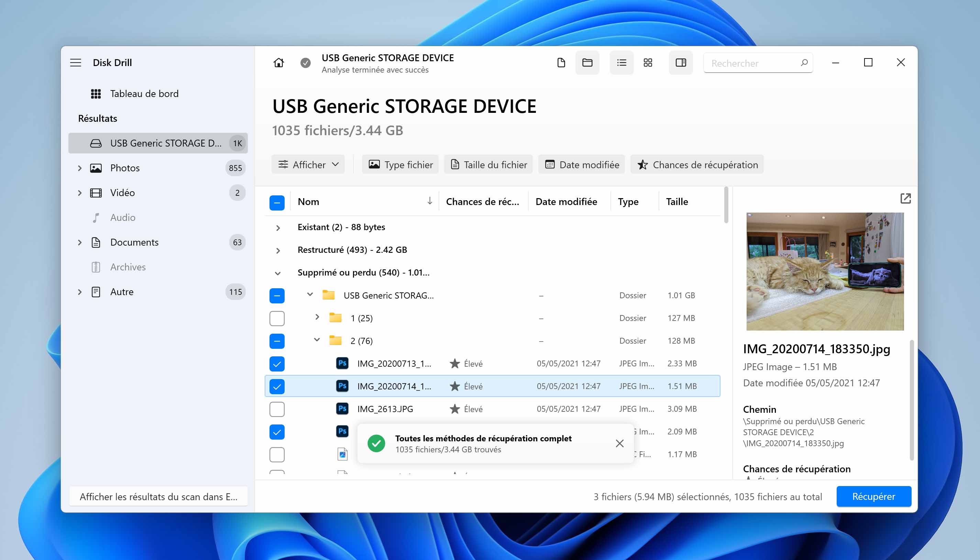Click Photoshop icon of IMG_2613.JPG

point(342,409)
